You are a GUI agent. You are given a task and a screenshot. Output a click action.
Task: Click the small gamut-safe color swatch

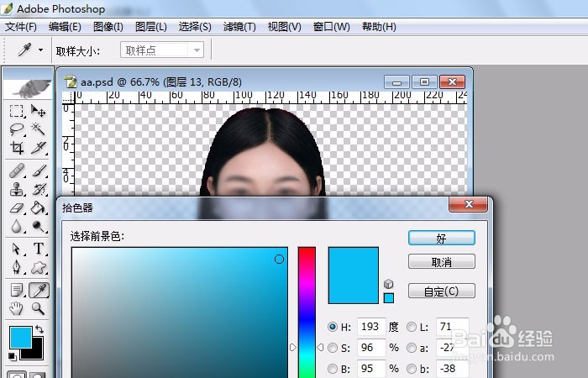tap(389, 298)
